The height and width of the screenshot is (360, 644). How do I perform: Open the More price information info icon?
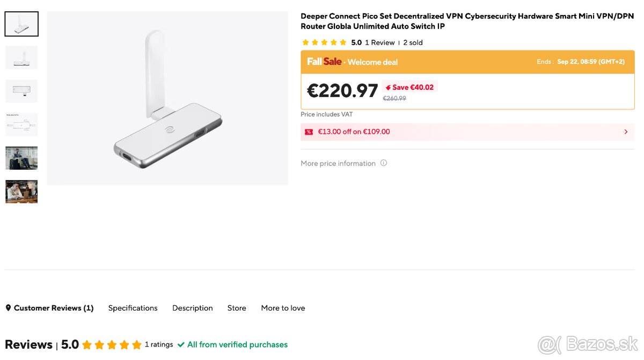click(x=383, y=163)
